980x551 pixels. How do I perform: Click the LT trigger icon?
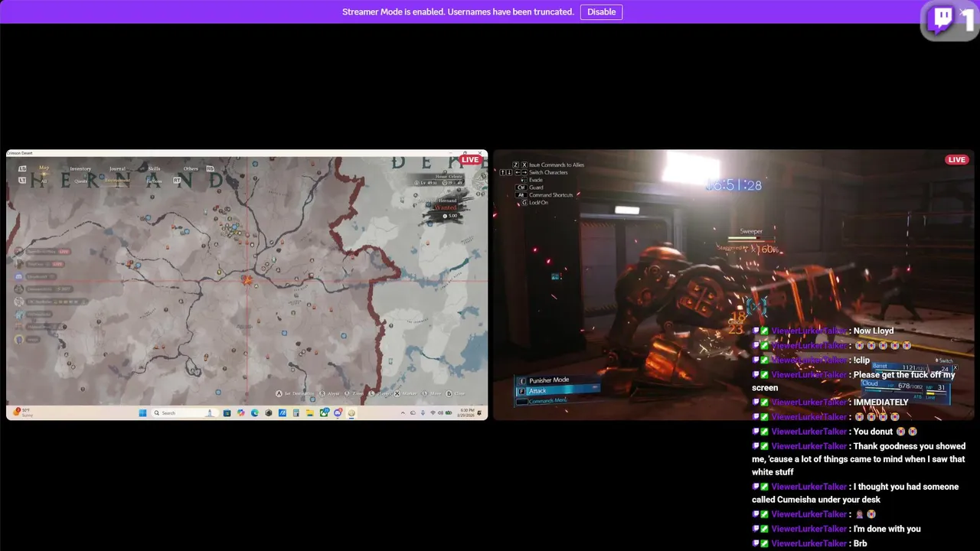click(22, 181)
